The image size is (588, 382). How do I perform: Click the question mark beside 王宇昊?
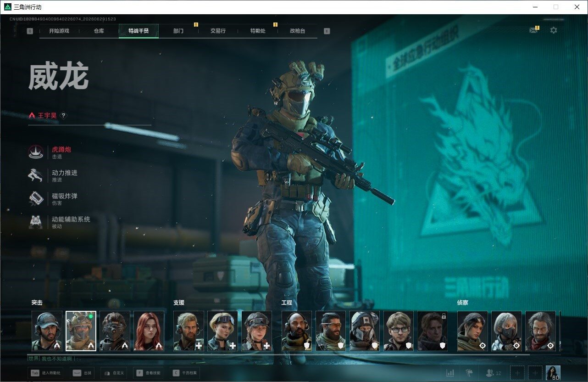click(x=63, y=116)
